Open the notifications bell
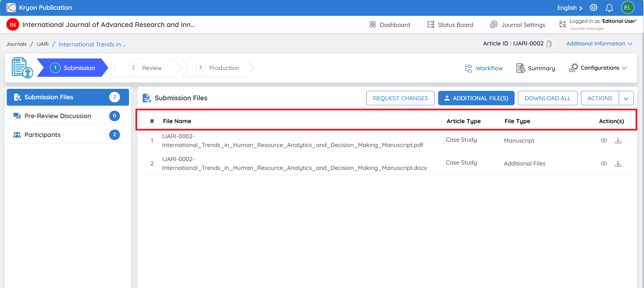644x288 pixels. [x=609, y=8]
